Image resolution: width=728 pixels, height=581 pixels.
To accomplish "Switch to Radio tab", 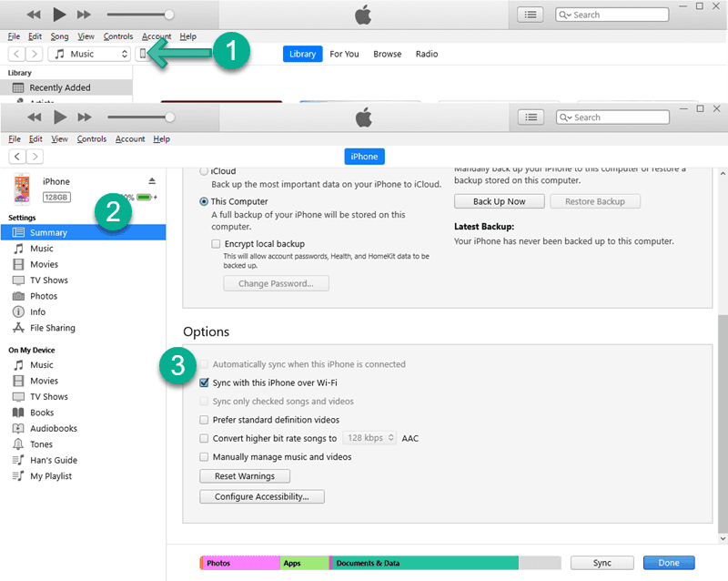I will (427, 54).
